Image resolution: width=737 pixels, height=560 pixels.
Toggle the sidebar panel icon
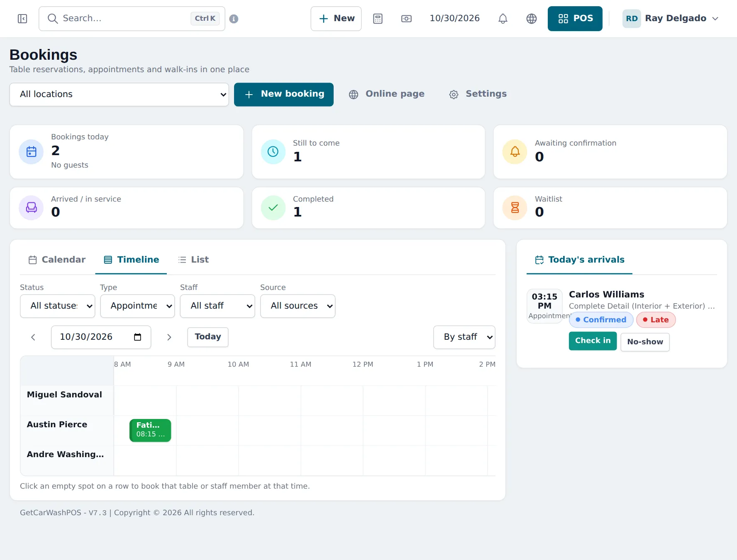click(22, 19)
